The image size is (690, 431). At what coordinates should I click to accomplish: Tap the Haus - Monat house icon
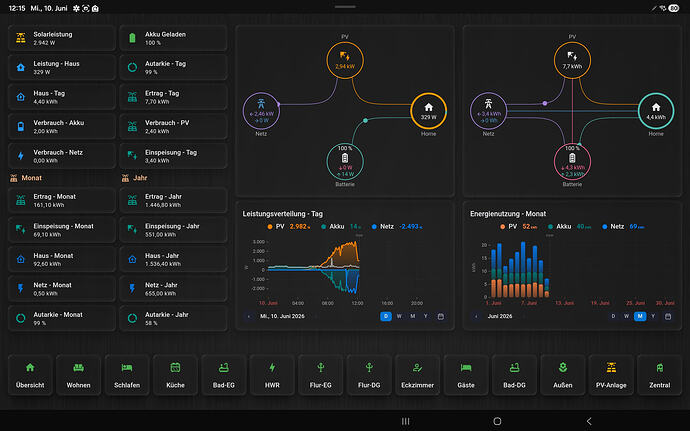point(21,259)
